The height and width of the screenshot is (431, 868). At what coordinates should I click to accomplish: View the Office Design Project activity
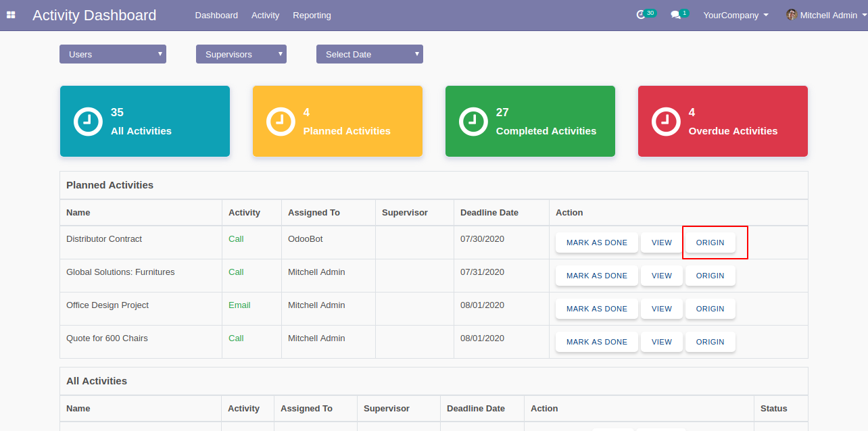click(x=662, y=309)
